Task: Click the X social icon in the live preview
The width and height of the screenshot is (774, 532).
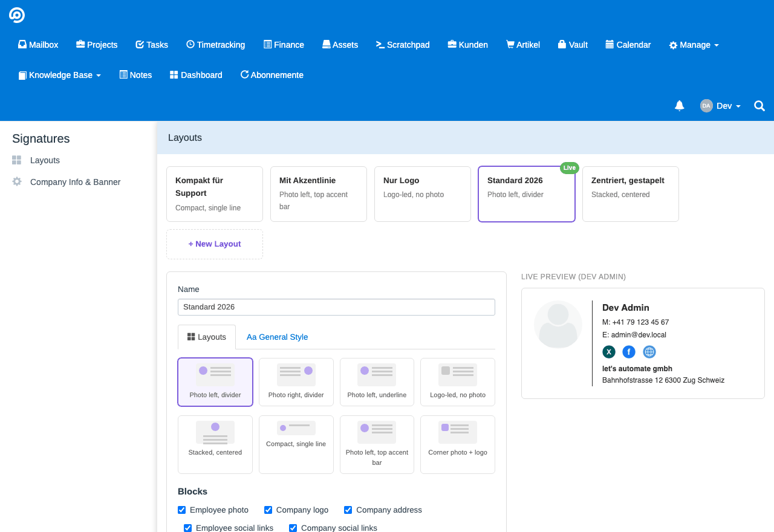Action: [x=609, y=352]
